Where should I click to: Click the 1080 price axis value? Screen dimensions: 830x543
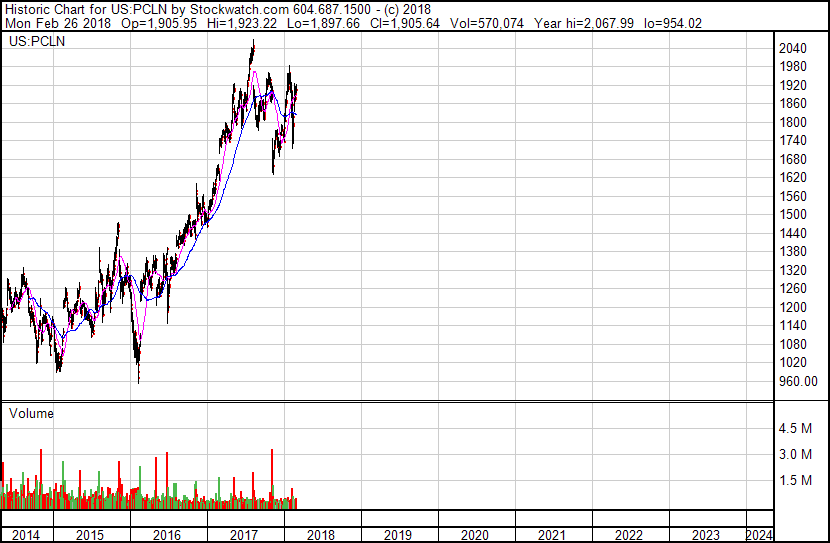793,344
